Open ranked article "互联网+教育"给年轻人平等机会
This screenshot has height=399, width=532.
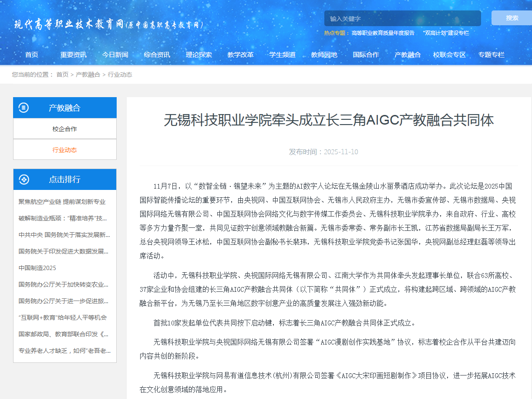(62, 318)
